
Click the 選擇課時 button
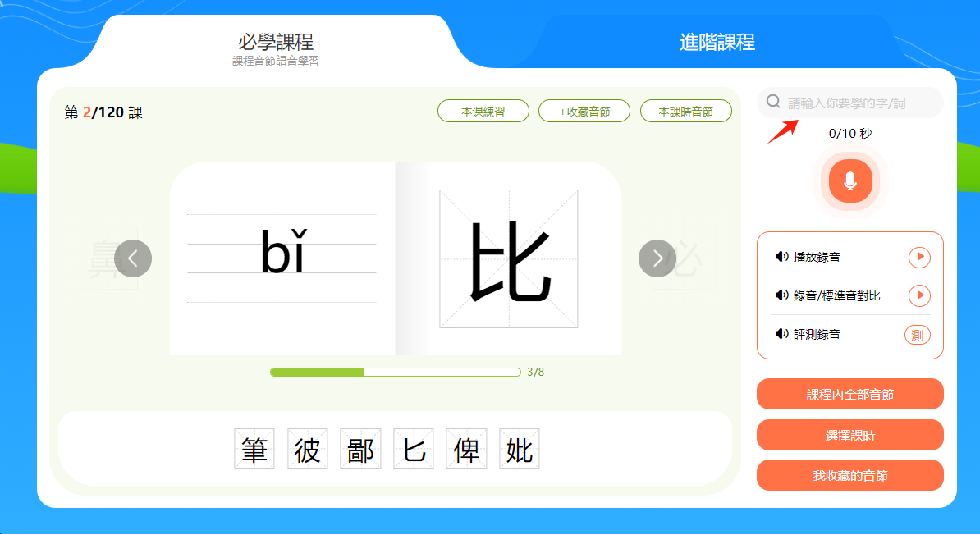click(850, 435)
